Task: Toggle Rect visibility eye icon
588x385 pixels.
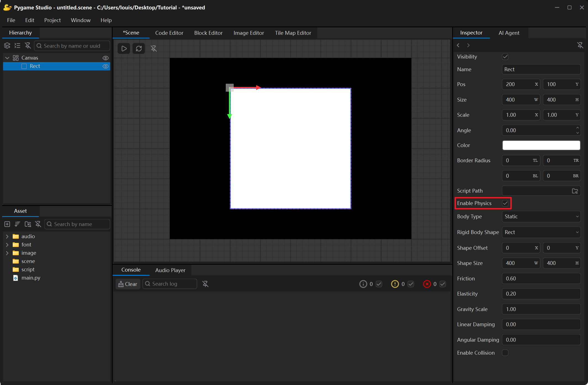Action: [x=105, y=66]
